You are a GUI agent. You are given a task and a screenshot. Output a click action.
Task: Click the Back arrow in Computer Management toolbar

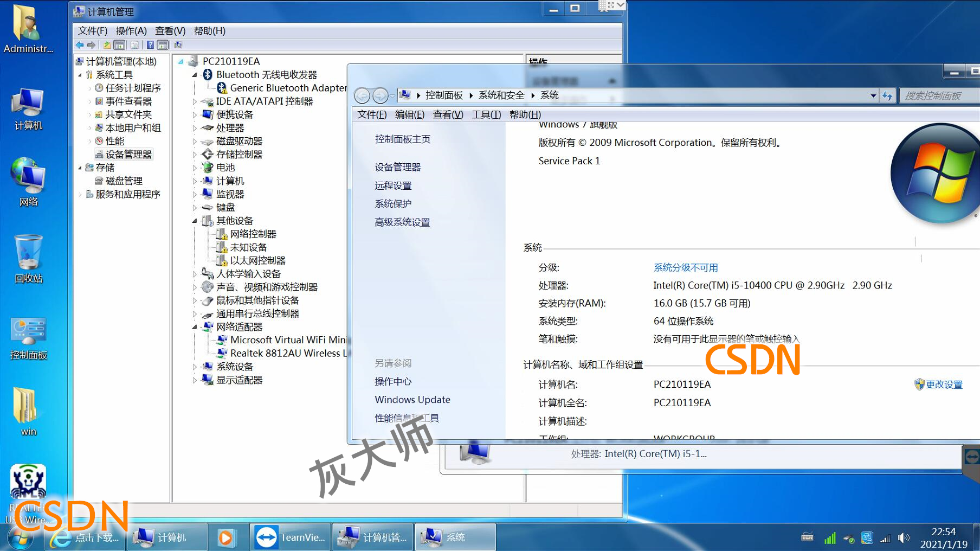click(x=80, y=45)
